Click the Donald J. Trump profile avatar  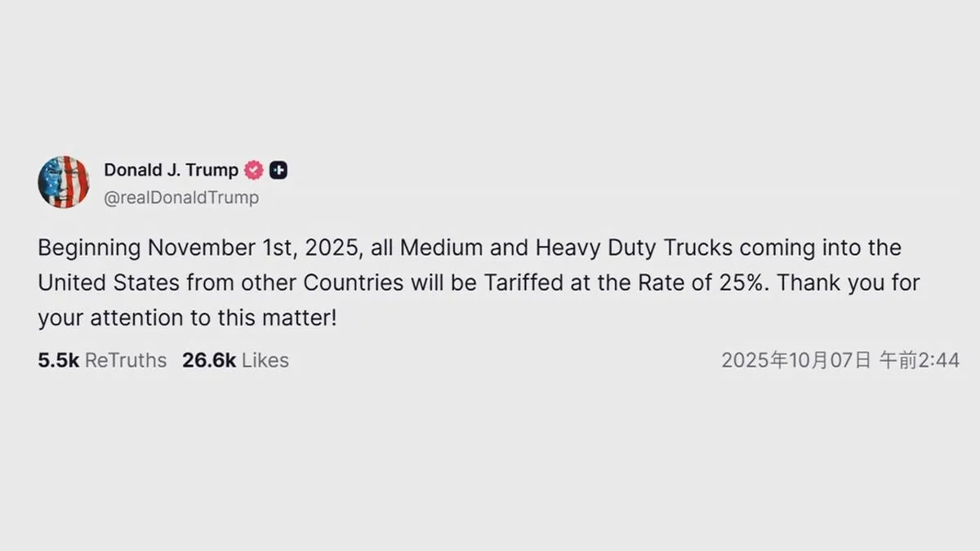[x=63, y=182]
